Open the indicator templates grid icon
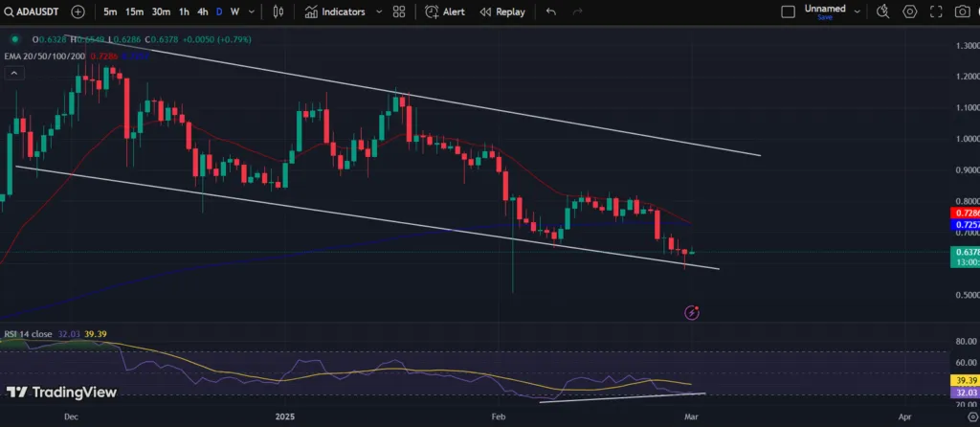The height and width of the screenshot is (427, 980). coord(399,11)
